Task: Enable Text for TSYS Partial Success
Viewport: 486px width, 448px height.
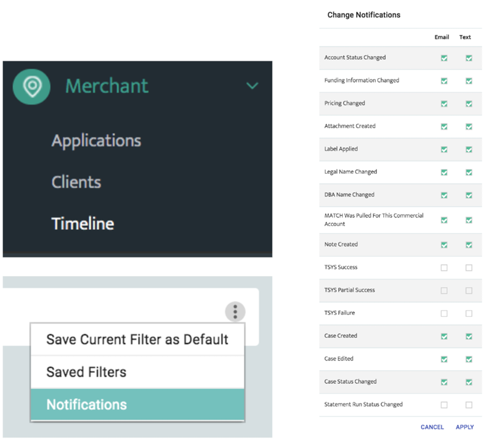Action: (x=469, y=290)
